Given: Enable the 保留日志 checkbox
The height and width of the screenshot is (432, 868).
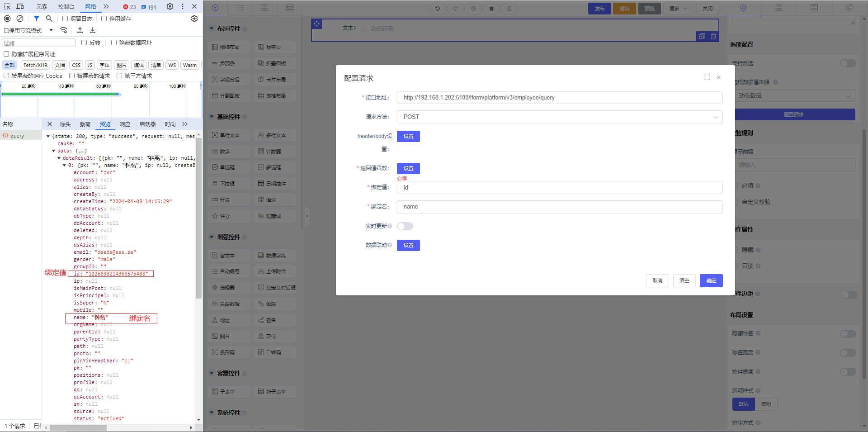Looking at the screenshot, I should 65,19.
